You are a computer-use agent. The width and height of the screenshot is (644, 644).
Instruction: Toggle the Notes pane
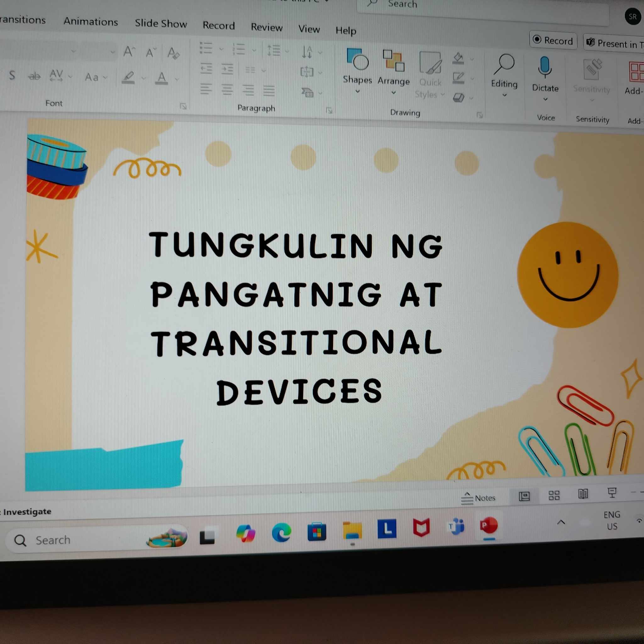pyautogui.click(x=478, y=498)
